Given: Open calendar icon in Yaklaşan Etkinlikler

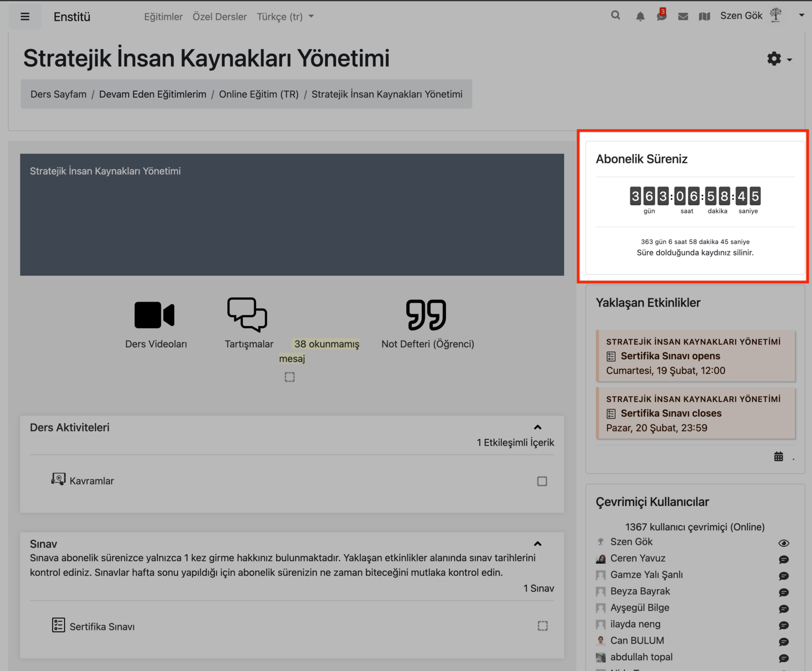Looking at the screenshot, I should point(779,456).
